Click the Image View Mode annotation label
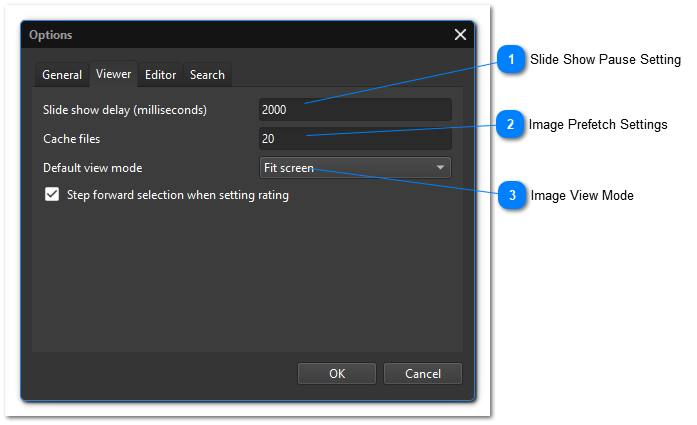Image resolution: width=697 pixels, height=425 pixels. tap(581, 196)
